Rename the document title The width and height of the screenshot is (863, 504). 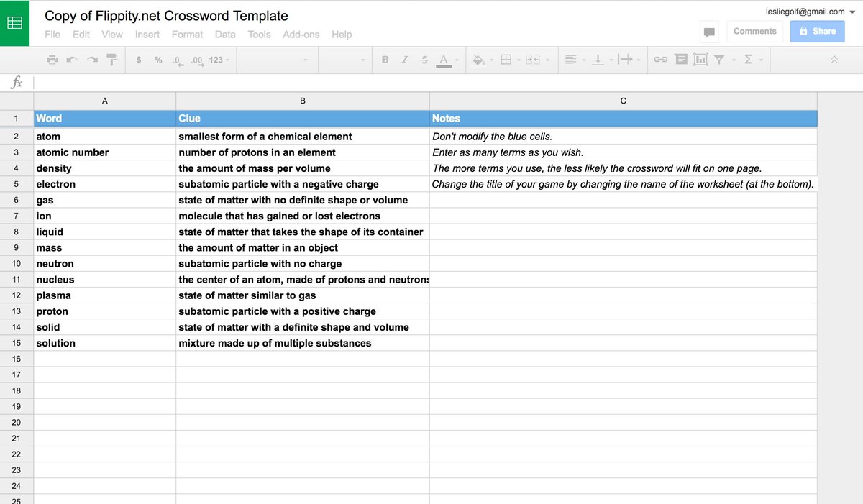166,15
